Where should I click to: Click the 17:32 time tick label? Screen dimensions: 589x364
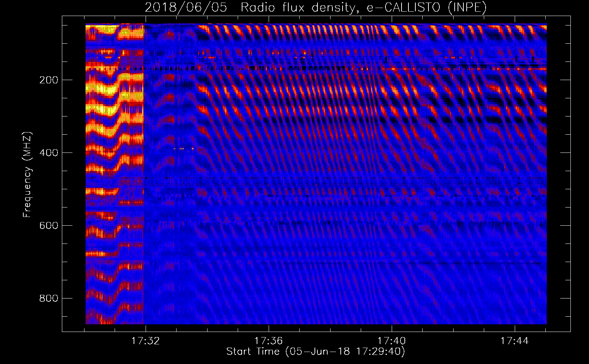coord(146,341)
